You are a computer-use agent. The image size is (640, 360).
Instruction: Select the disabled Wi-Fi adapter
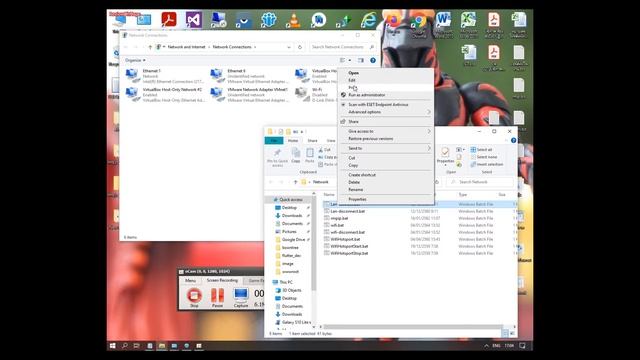(x=316, y=95)
